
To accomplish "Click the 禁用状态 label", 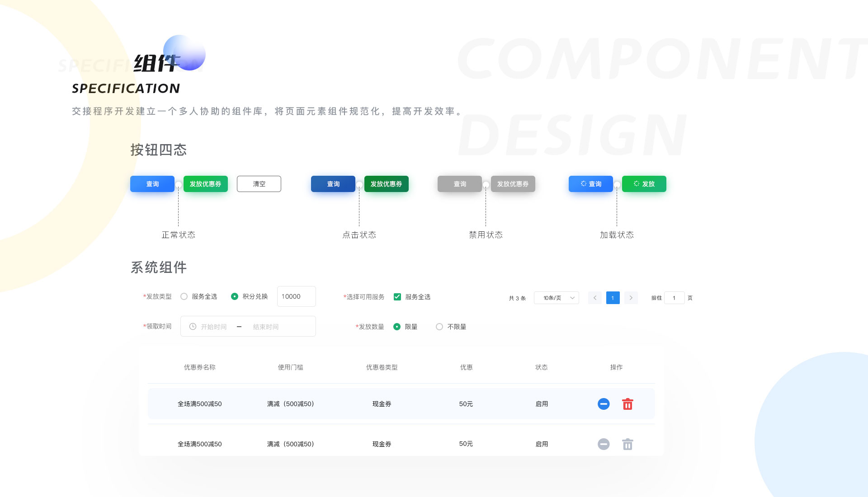I will (486, 235).
